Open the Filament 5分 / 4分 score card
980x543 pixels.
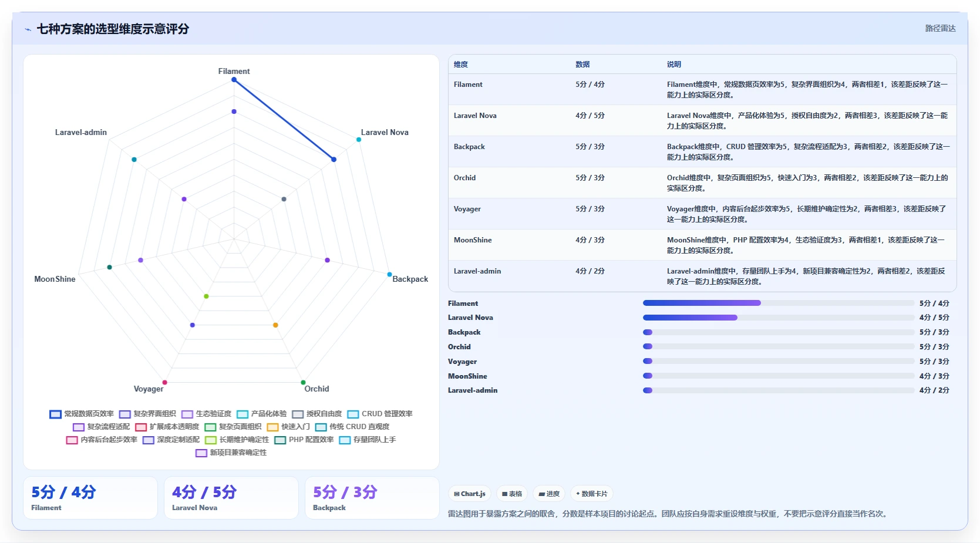(x=90, y=498)
